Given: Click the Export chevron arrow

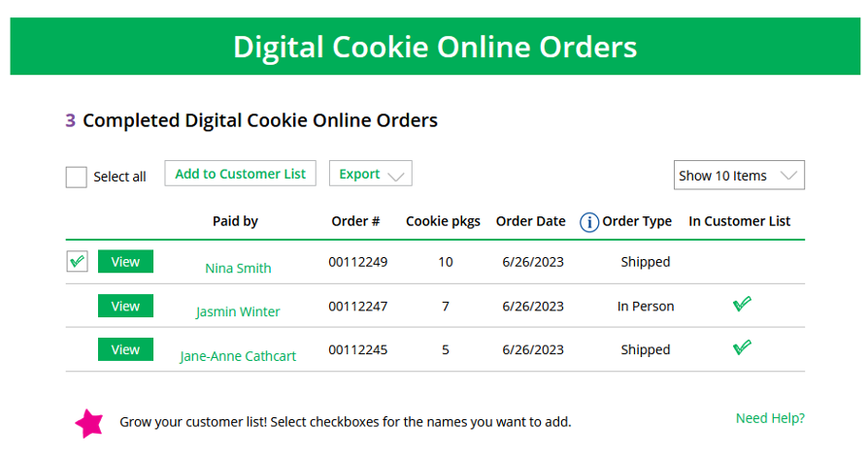Looking at the screenshot, I should pyautogui.click(x=396, y=177).
